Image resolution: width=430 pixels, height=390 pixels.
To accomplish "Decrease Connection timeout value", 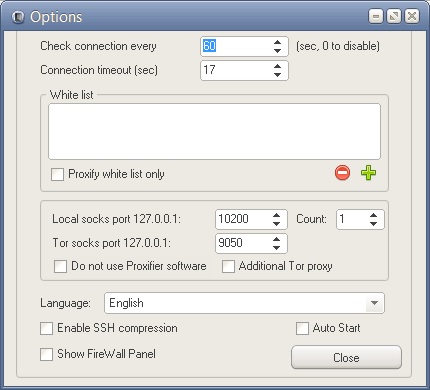I will click(x=277, y=75).
